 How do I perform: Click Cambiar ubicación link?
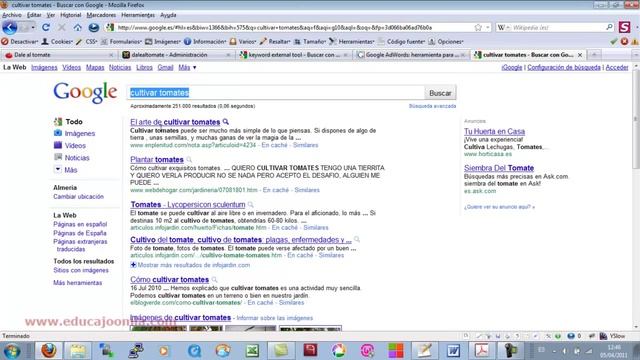coord(78,197)
